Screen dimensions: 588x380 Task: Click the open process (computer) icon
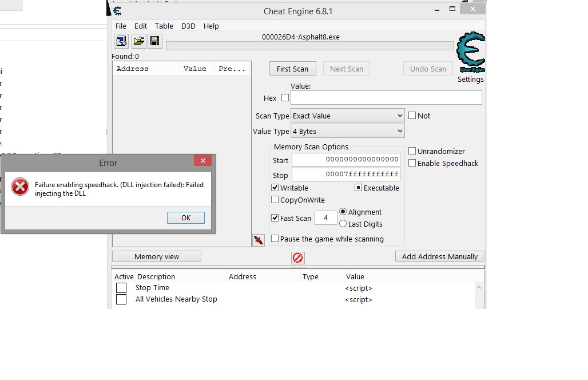[121, 41]
